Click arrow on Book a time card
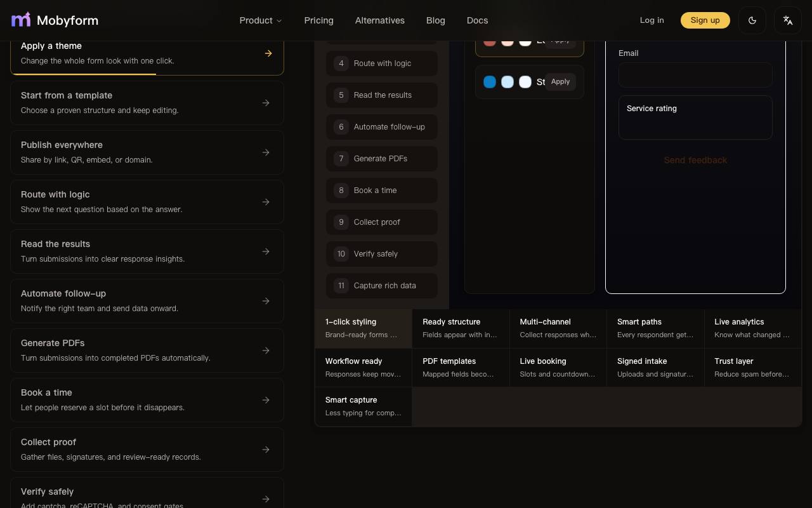 (266, 400)
